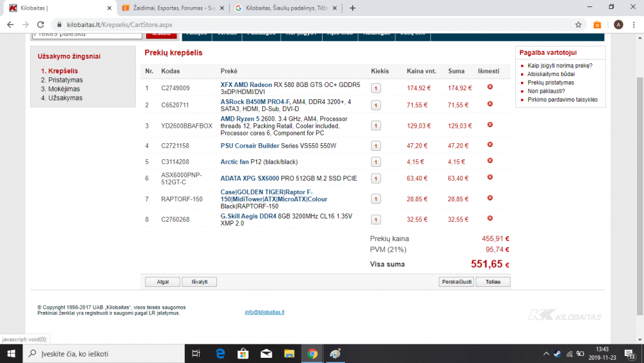Image resolution: width=644 pixels, height=363 pixels.
Task: Reload the page
Action: point(40,25)
